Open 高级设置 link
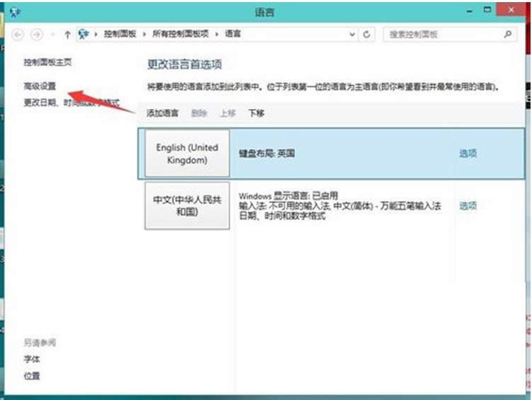Image resolution: width=532 pixels, height=400 pixels. click(40, 86)
